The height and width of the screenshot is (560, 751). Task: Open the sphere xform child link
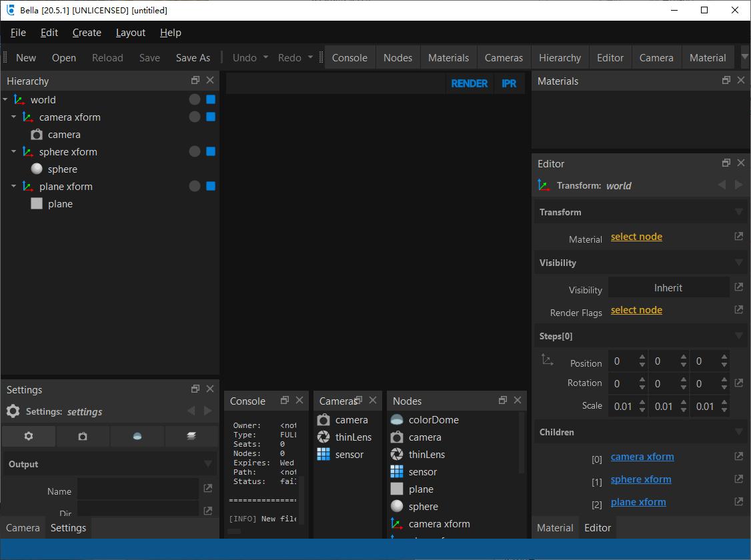(641, 479)
